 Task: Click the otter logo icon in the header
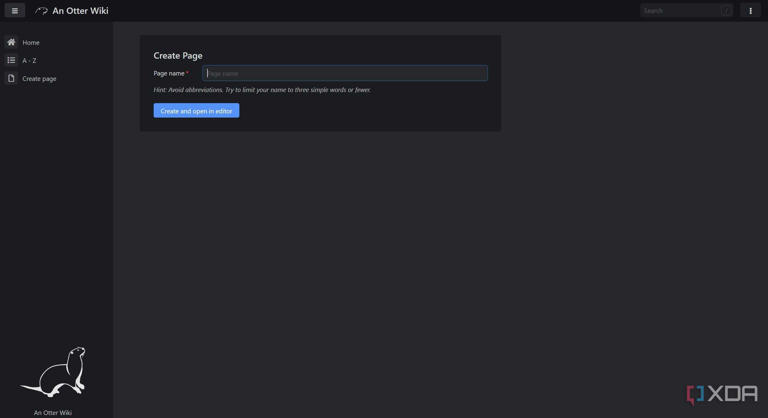41,11
